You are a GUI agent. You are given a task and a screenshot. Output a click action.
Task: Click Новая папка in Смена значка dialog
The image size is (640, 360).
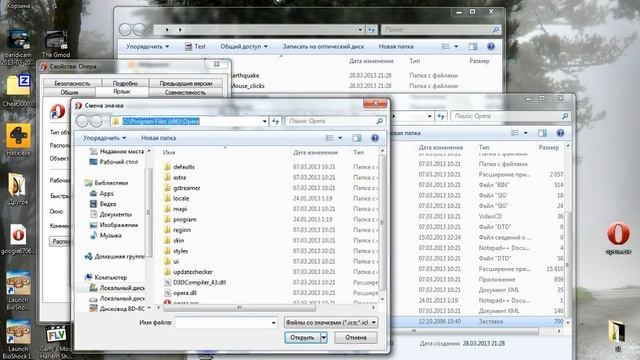[158, 138]
